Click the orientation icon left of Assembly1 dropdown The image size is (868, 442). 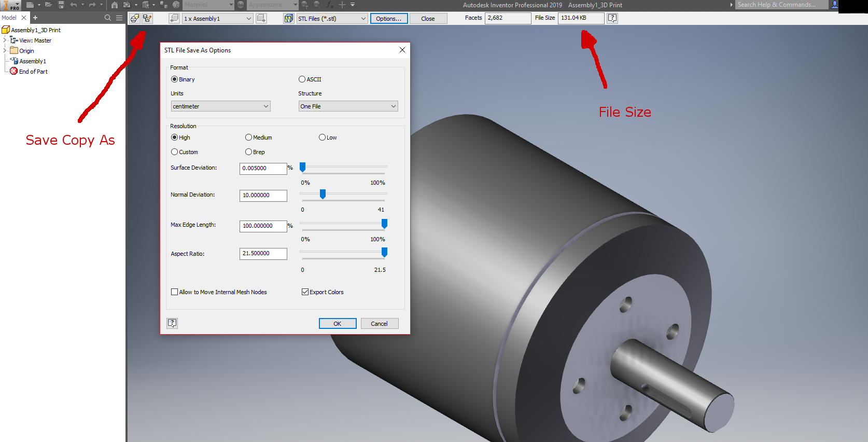tap(174, 18)
